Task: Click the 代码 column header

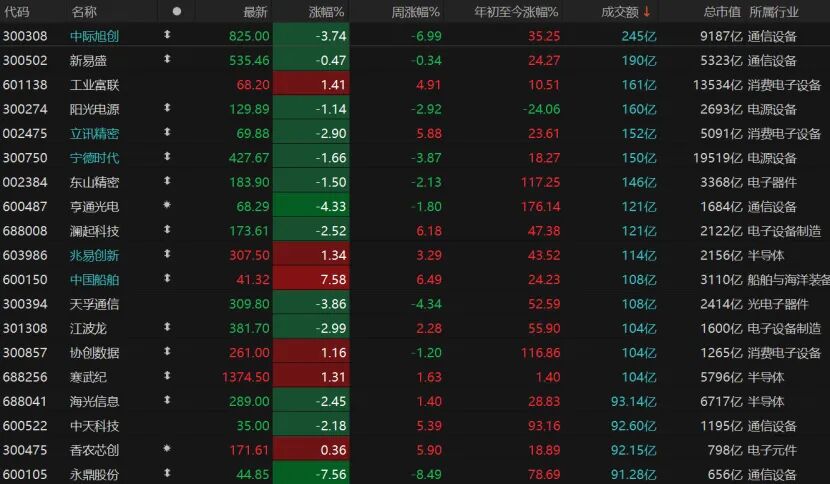Action: (x=17, y=12)
